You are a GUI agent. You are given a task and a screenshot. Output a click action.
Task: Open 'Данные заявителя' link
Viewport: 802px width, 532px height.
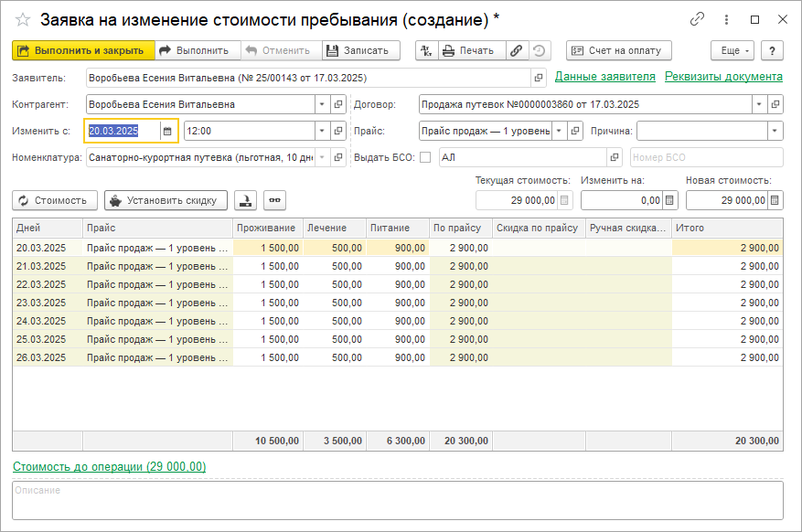[604, 77]
